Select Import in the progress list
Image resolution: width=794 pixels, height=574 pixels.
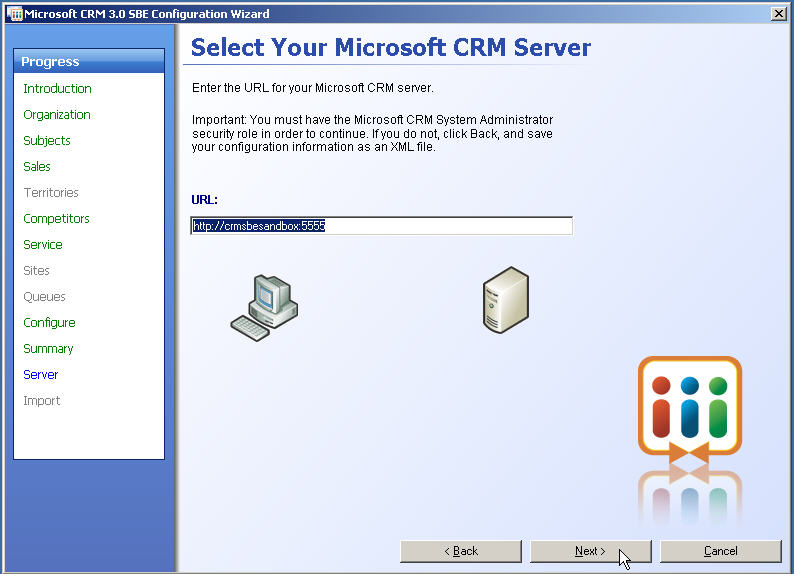click(42, 401)
